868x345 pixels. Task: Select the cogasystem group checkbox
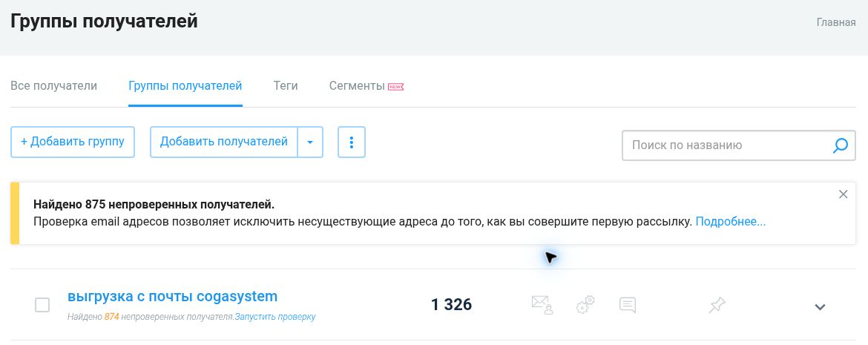(x=42, y=305)
